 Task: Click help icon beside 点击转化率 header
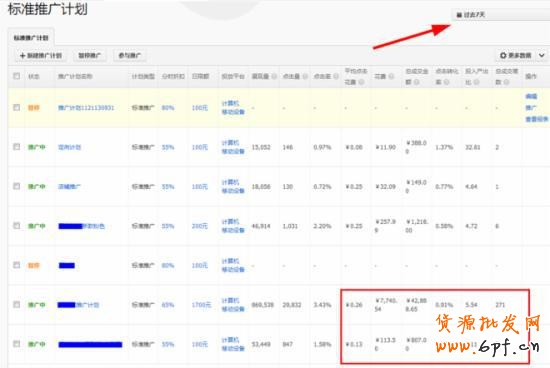click(446, 82)
